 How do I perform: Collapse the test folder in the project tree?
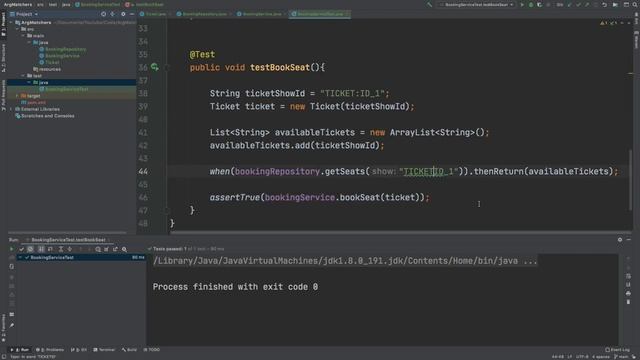[x=23, y=76]
